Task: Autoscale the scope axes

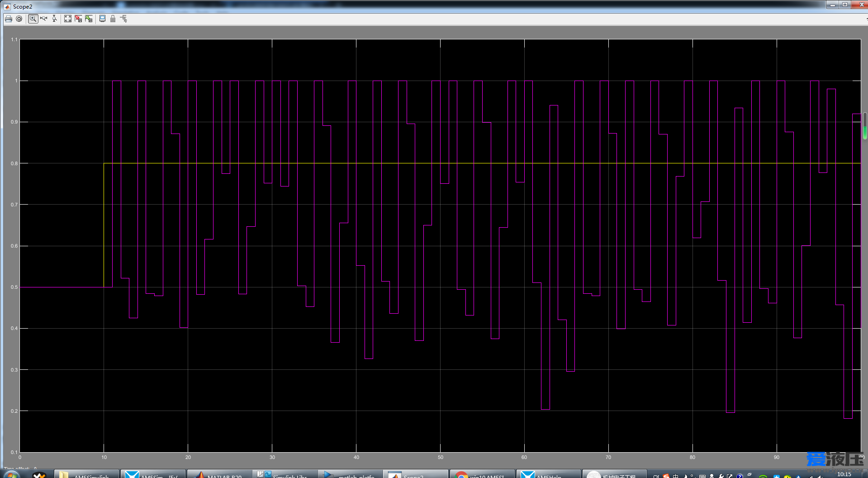Action: [68, 19]
